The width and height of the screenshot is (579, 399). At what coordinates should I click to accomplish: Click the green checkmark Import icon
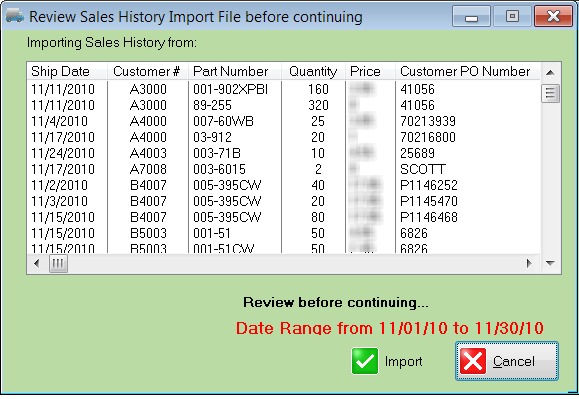click(x=364, y=361)
